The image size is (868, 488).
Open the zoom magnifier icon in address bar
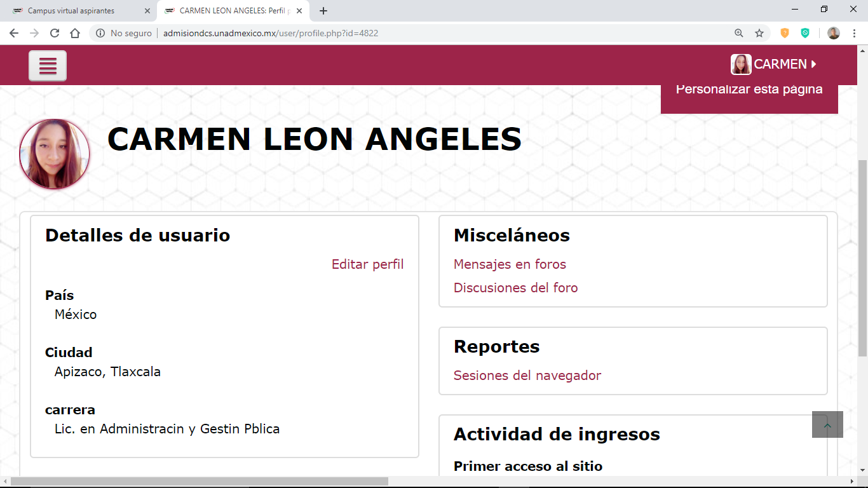[738, 33]
